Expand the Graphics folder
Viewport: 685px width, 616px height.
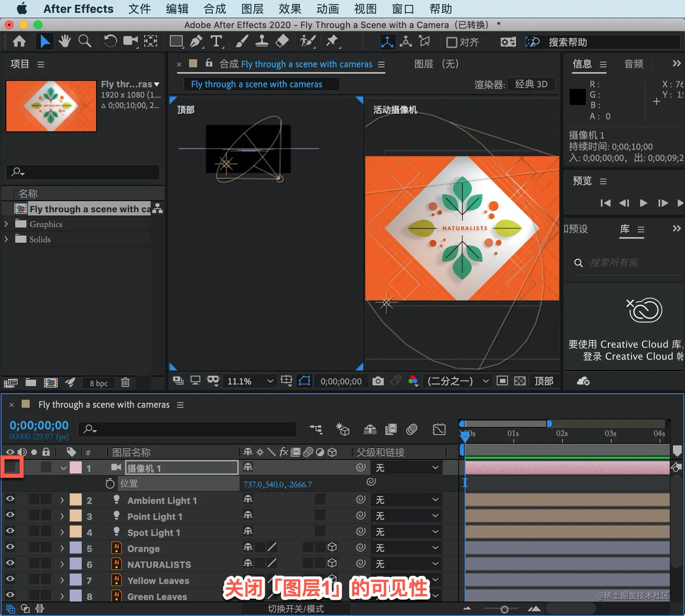6,224
